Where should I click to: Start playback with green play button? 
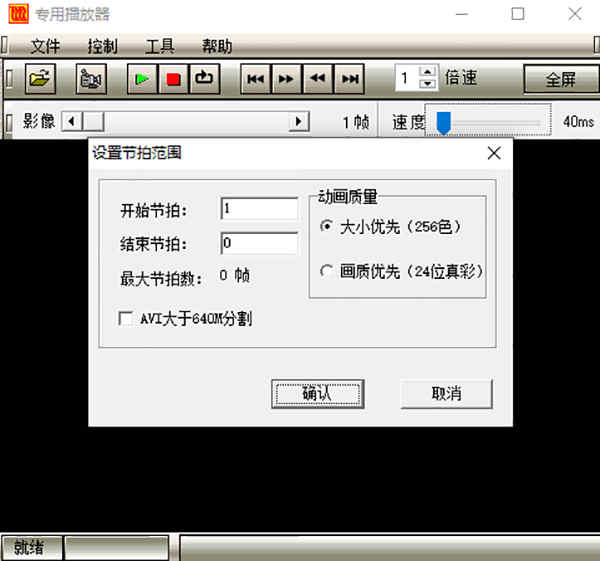142,79
